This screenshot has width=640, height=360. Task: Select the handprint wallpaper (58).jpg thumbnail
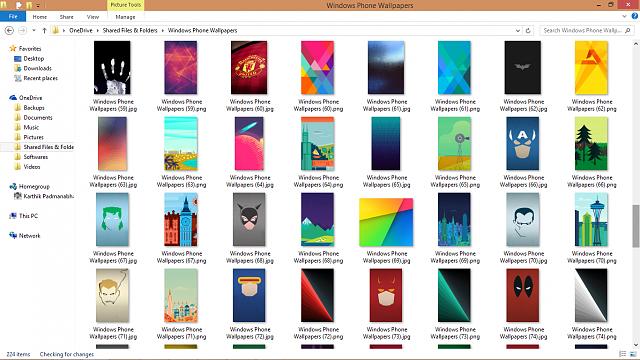(112, 67)
